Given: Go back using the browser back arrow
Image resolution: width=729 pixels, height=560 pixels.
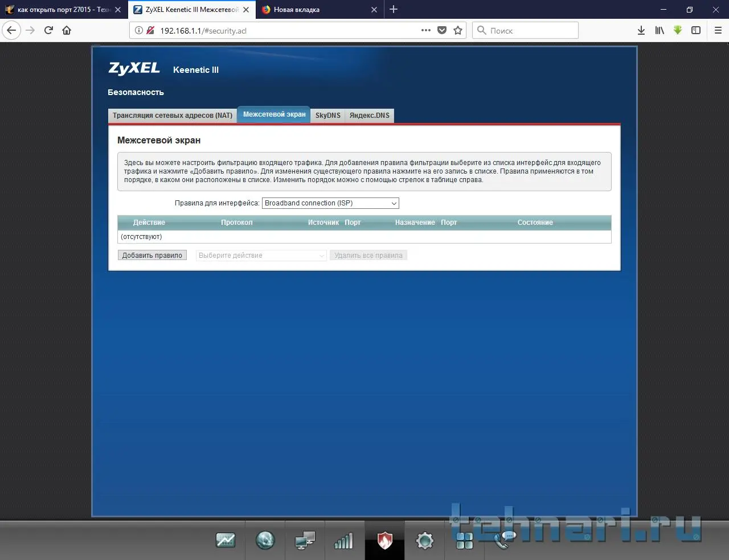Looking at the screenshot, I should coord(11,30).
